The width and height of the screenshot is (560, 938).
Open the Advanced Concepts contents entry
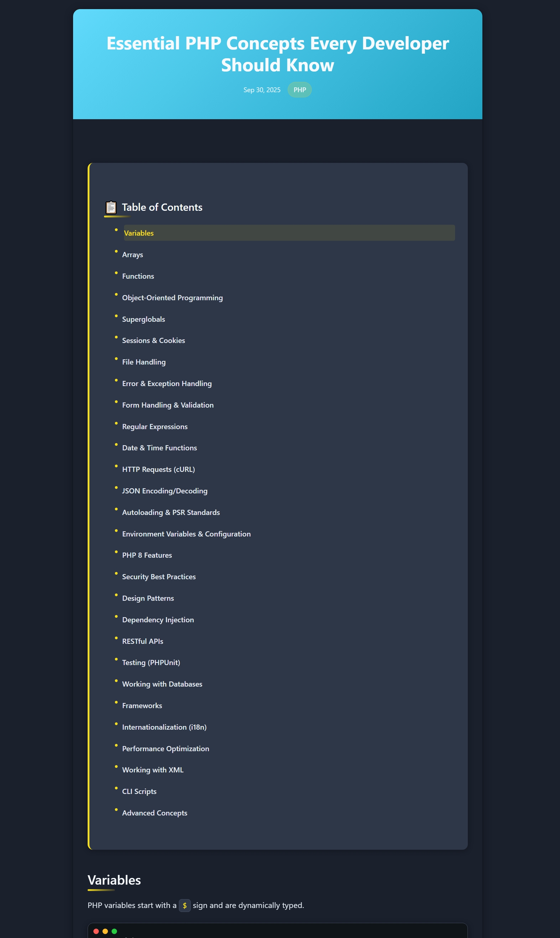click(154, 813)
